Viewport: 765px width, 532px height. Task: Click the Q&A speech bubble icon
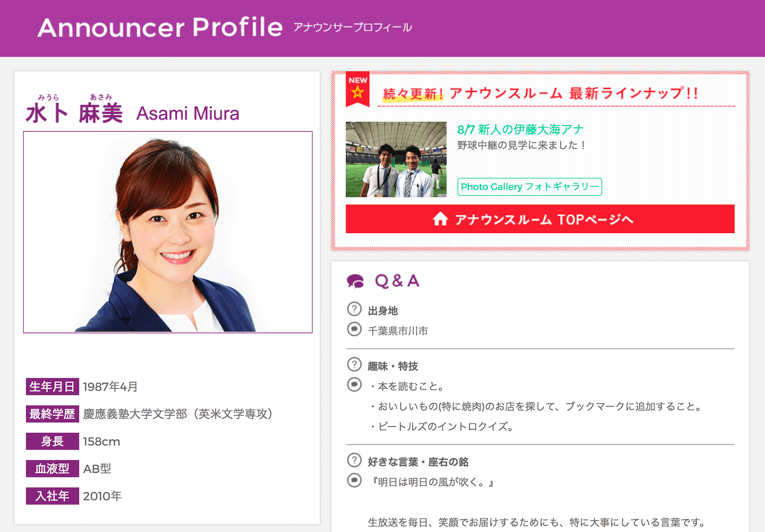tap(356, 281)
